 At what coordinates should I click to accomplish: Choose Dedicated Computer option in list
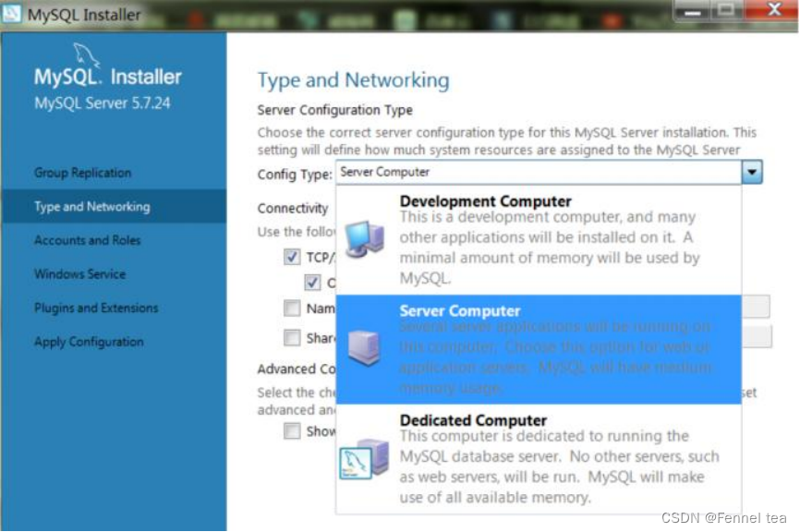[539, 458]
